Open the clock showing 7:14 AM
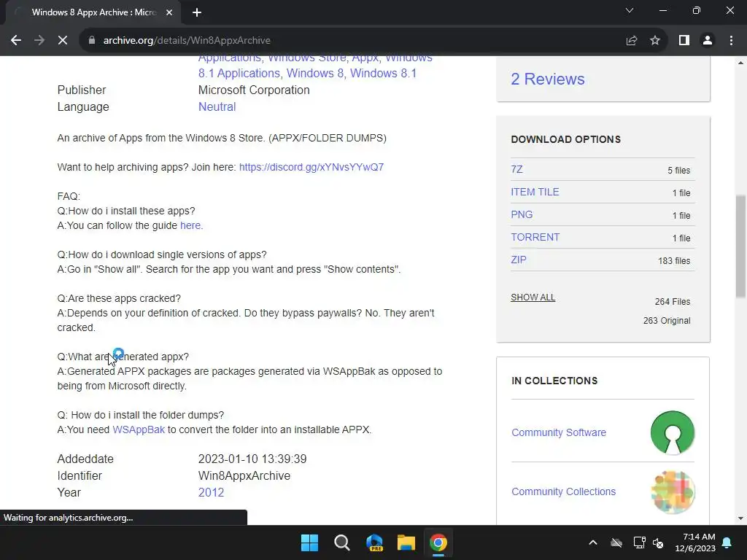 tap(695, 542)
